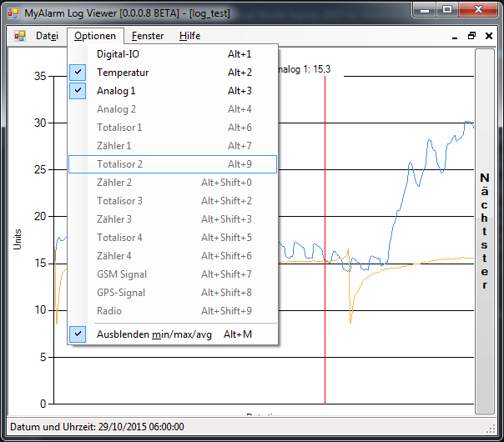Click the red vertical cursor line
This screenshot has width=504, height=442.
[x=325, y=240]
